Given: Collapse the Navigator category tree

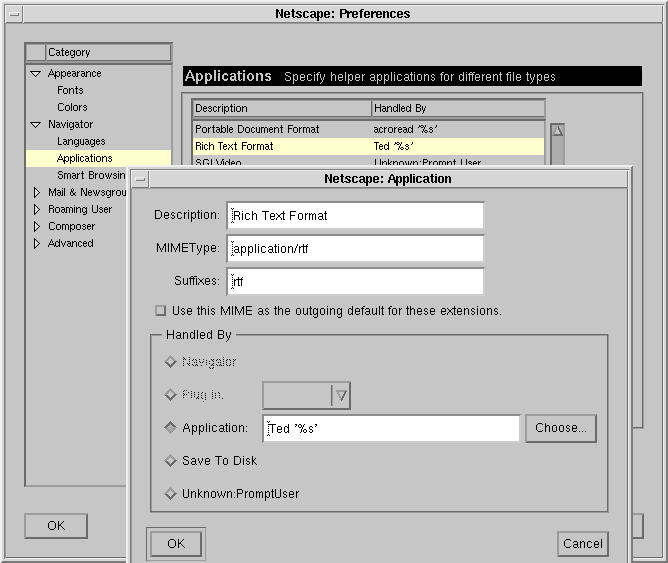Looking at the screenshot, I should coord(36,125).
